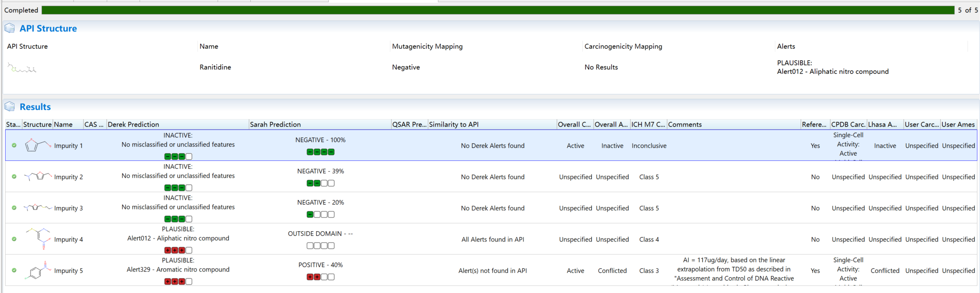Open the Impurity 5 structure thumbnail

[x=38, y=270]
